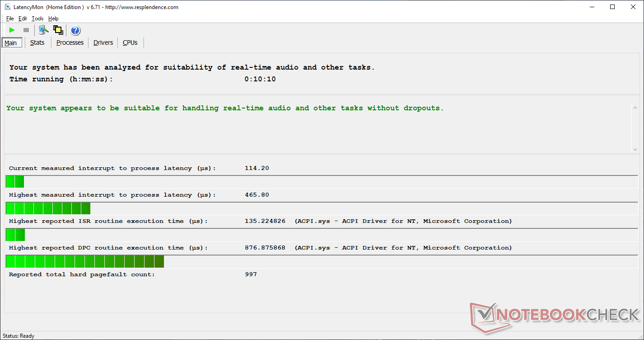Open the Tools menu
This screenshot has width=644, height=340.
click(37, 19)
